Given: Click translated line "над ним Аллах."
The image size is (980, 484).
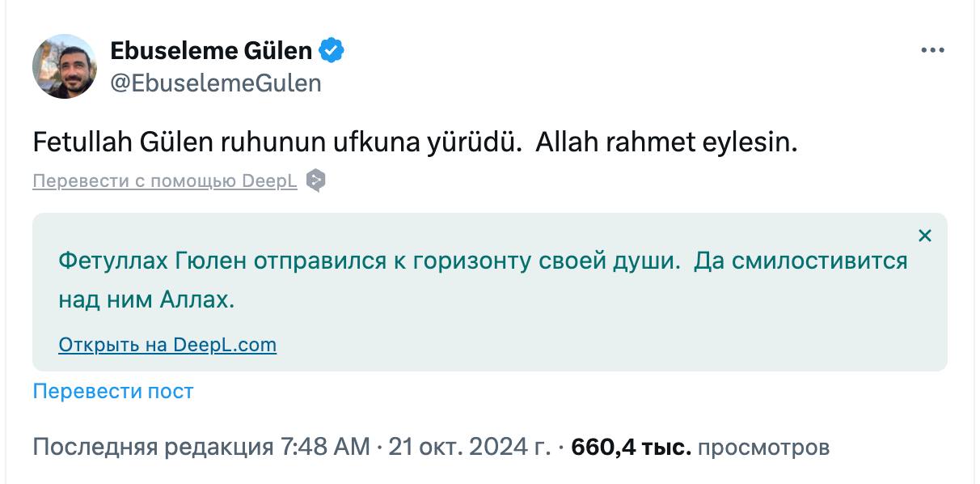Looking at the screenshot, I should pos(146,299).
